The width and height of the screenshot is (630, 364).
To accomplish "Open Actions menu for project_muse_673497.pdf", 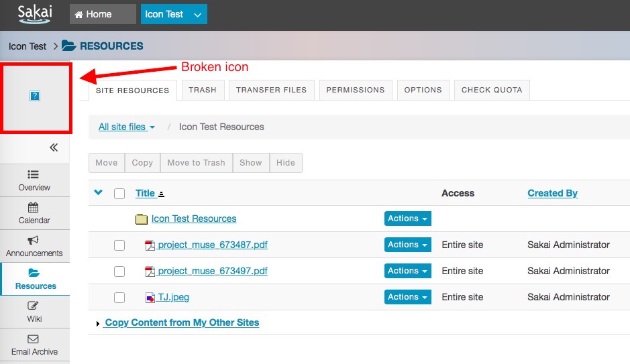I will click(x=407, y=271).
